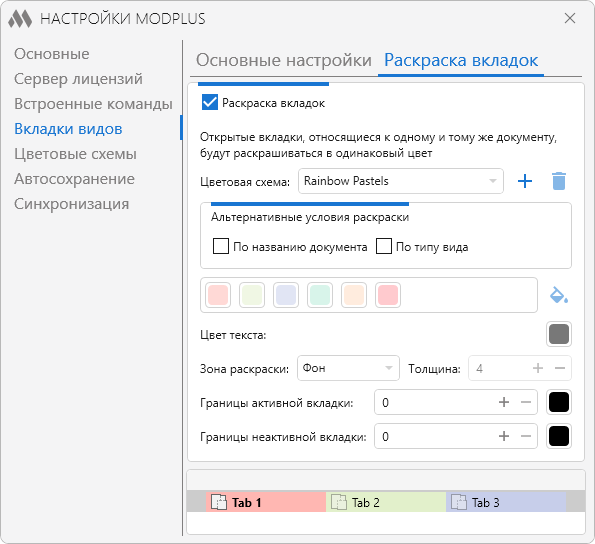Open the Зона раскраски Фон dropdown

point(348,368)
